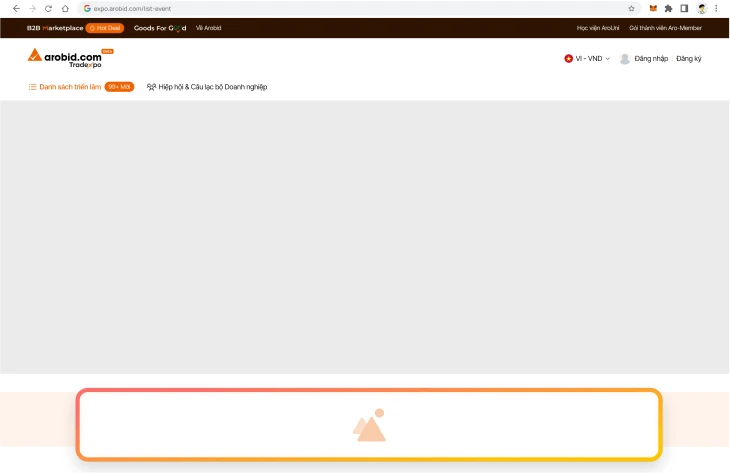Click the Đăng nhập login link
This screenshot has width=730, height=473.
[651, 59]
